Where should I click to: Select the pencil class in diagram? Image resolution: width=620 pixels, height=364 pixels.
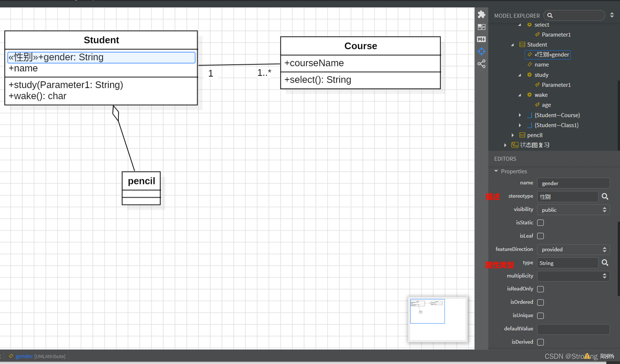tap(141, 188)
